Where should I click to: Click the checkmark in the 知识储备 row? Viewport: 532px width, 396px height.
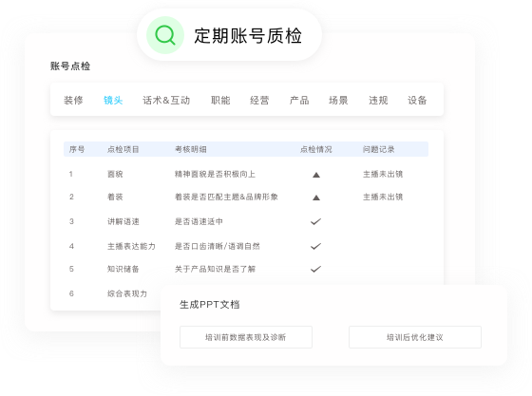pos(315,269)
